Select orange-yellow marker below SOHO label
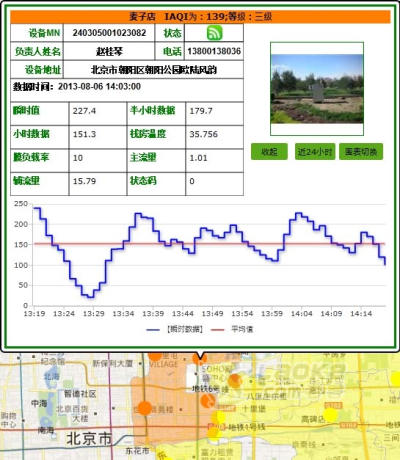 pyautogui.click(x=235, y=381)
